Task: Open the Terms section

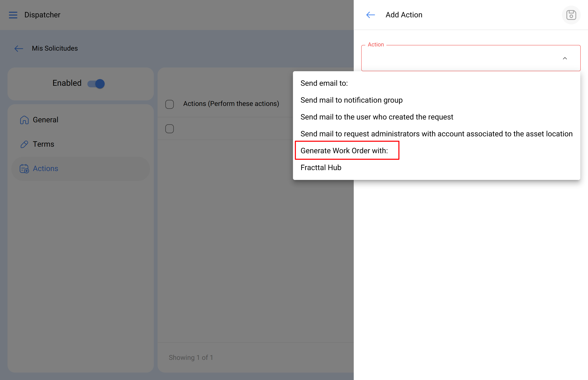Action: pos(43,144)
